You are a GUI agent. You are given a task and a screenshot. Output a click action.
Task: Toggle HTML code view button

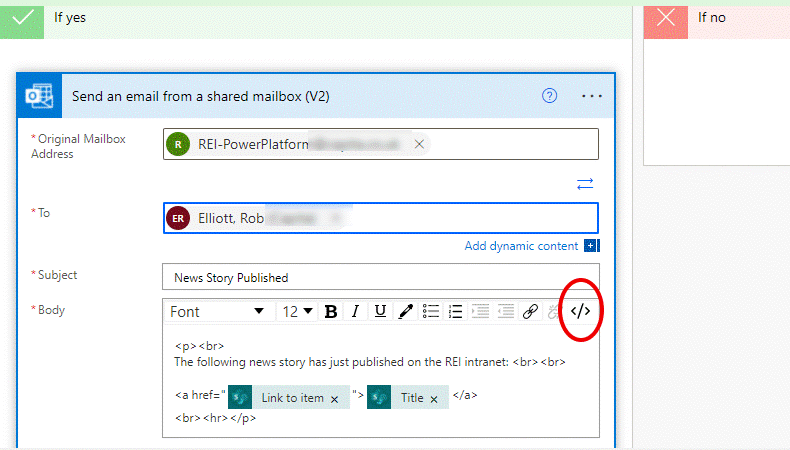(x=580, y=311)
